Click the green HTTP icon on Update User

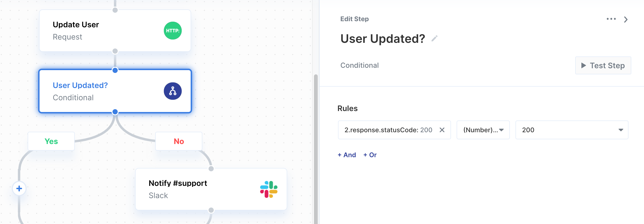173,31
